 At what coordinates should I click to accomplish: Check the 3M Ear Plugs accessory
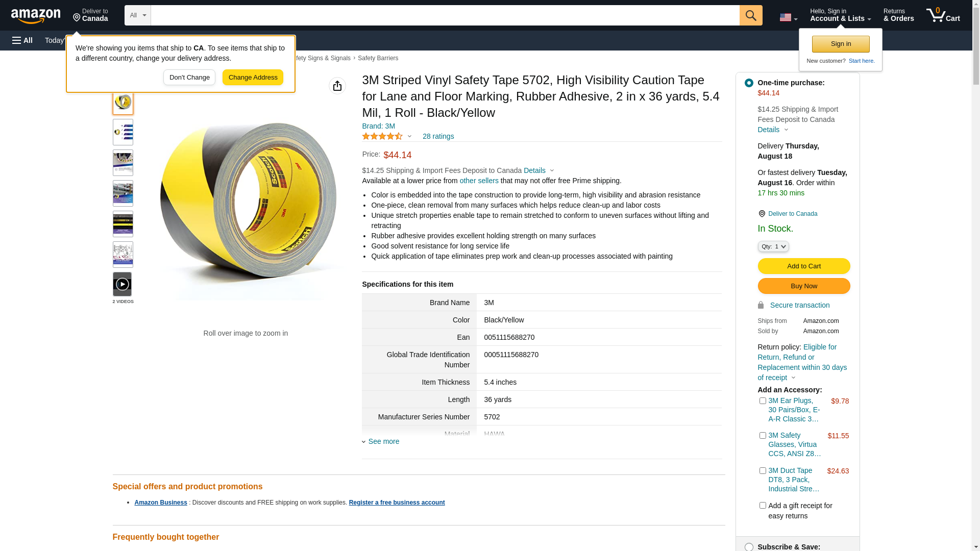tap(763, 401)
